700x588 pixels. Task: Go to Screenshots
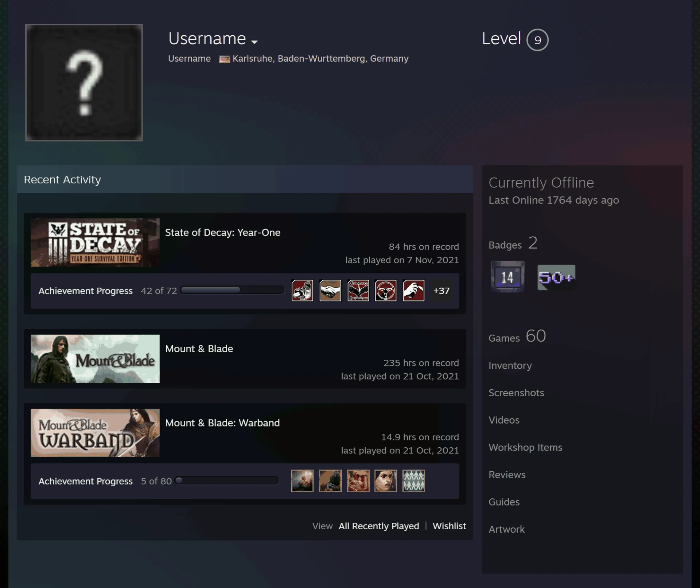click(516, 393)
